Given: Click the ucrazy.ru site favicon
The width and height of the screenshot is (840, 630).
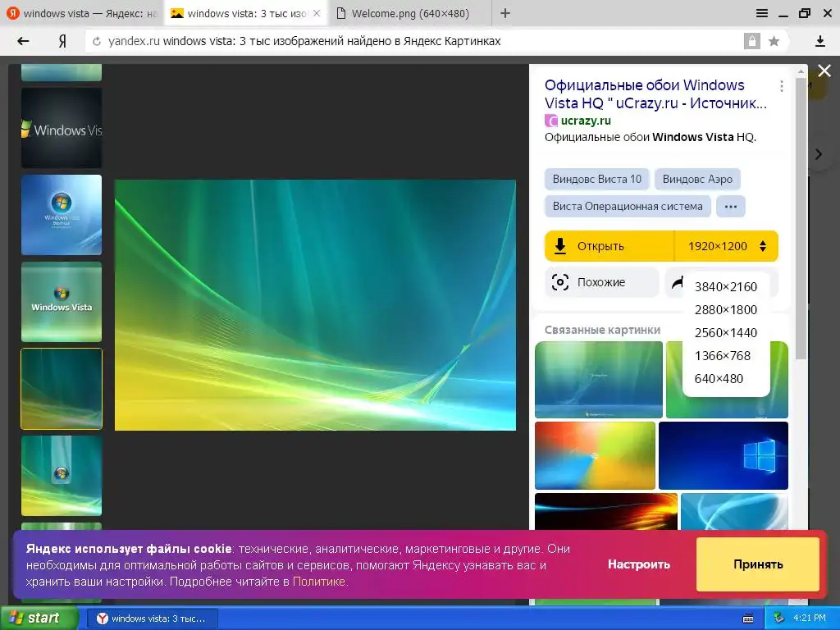Looking at the screenshot, I should (550, 121).
